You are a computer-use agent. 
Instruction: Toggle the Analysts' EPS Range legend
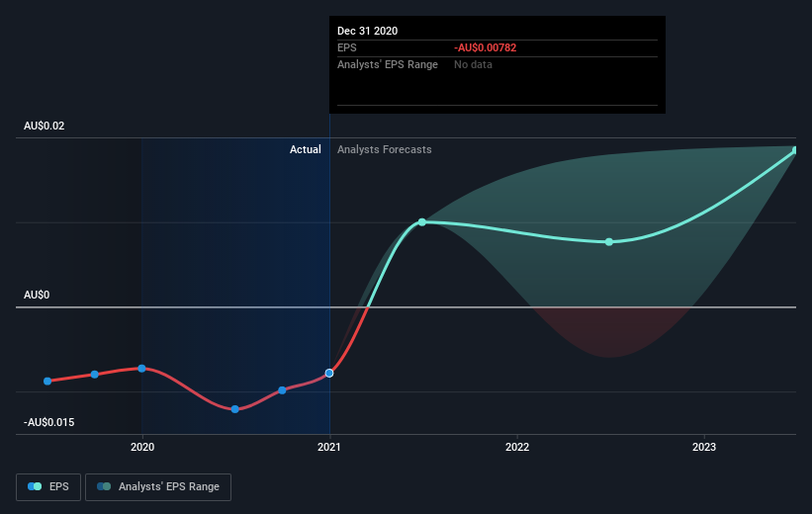pyautogui.click(x=158, y=487)
